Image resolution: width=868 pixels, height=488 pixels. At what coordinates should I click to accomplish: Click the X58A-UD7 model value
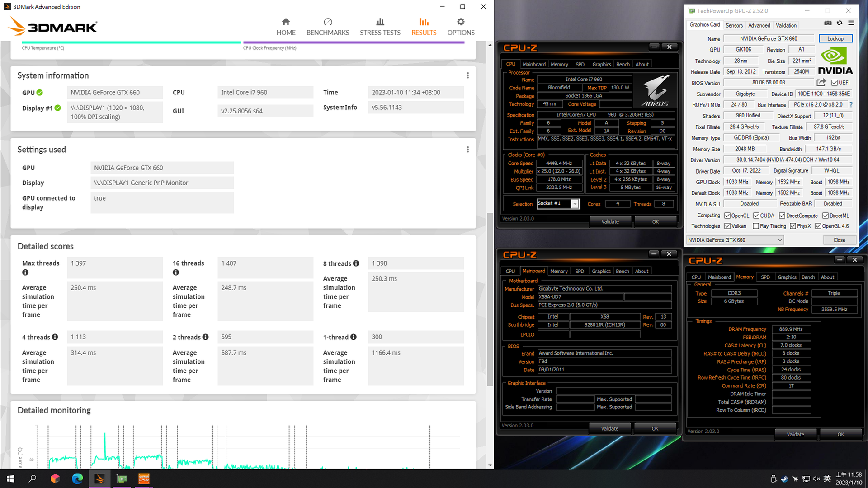coord(580,297)
